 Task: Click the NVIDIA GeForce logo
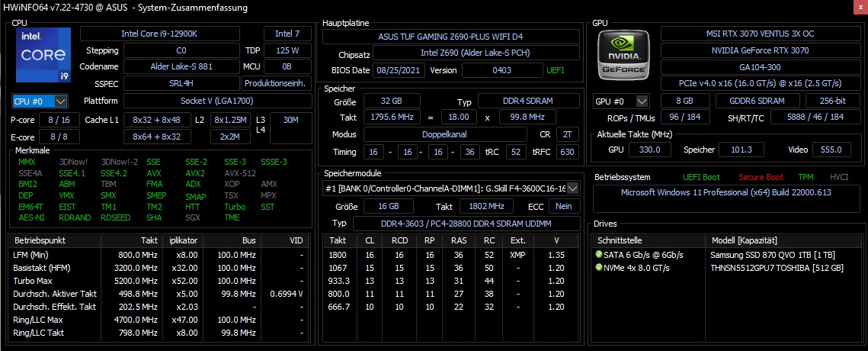[624, 53]
